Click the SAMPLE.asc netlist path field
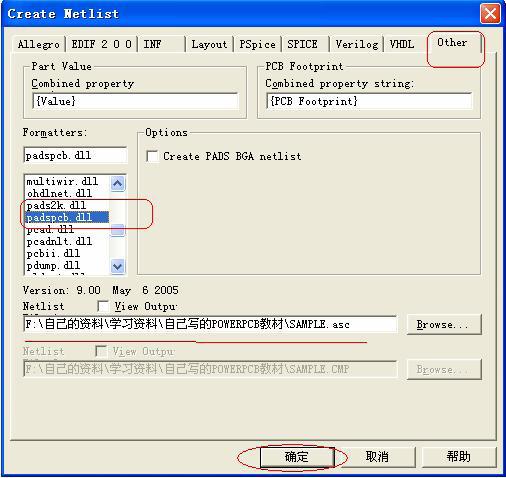Viewport: 506px width, 478px height. [210, 324]
